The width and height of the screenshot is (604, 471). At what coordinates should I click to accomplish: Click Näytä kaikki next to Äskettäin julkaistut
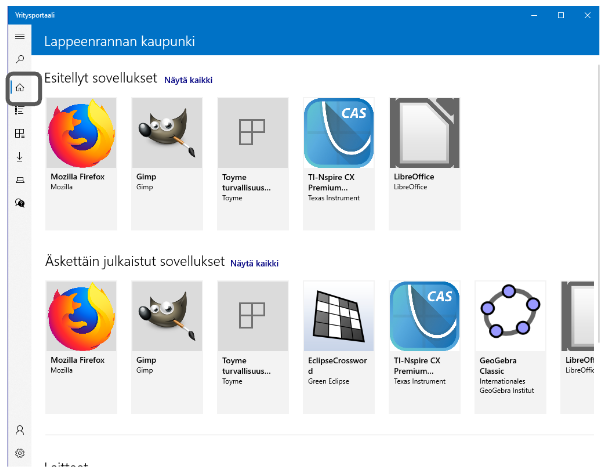click(254, 263)
